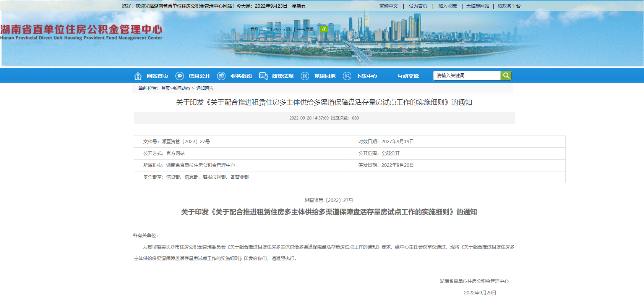Click the book icon beside 业务指南

pyautogui.click(x=221, y=76)
